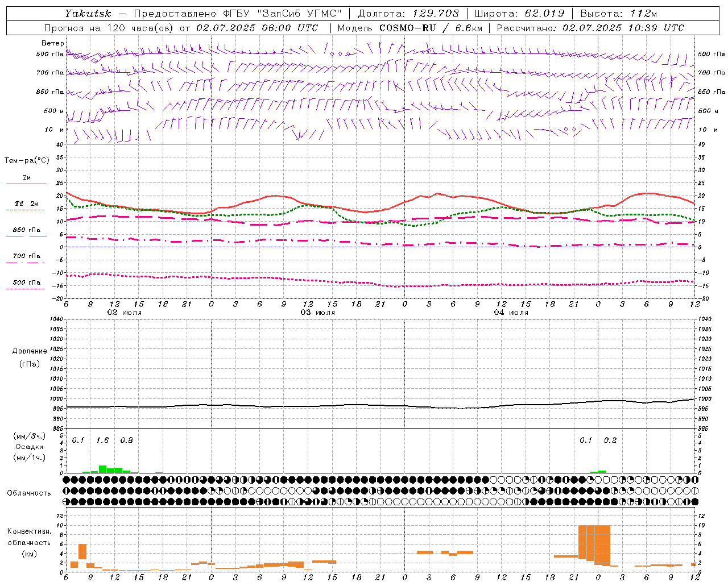
Task: Click the (мм/3ч.) precipitation unit label
Action: coord(30,436)
